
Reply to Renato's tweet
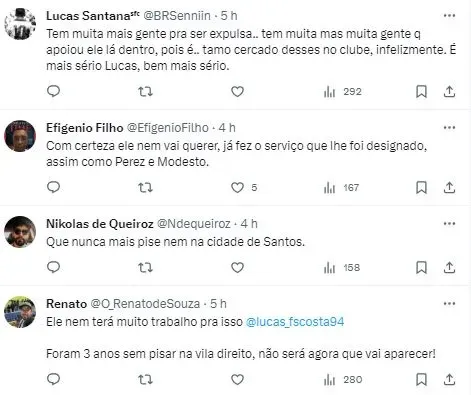[x=53, y=379]
